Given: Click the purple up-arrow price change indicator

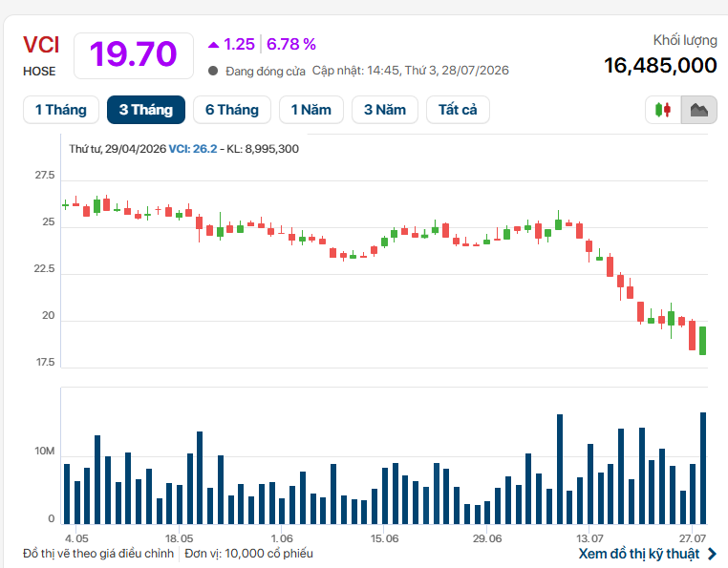Looking at the screenshot, I should pos(213,45).
